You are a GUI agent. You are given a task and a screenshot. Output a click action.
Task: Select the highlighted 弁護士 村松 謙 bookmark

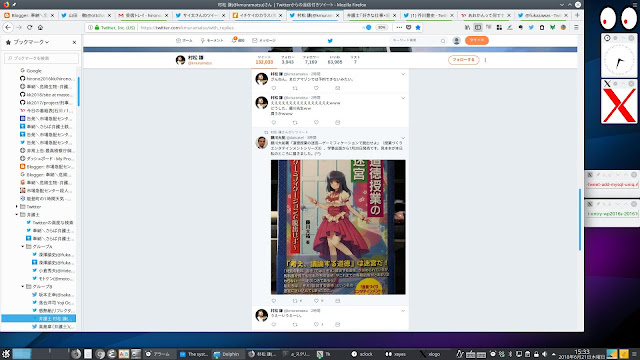pyautogui.click(x=39, y=318)
